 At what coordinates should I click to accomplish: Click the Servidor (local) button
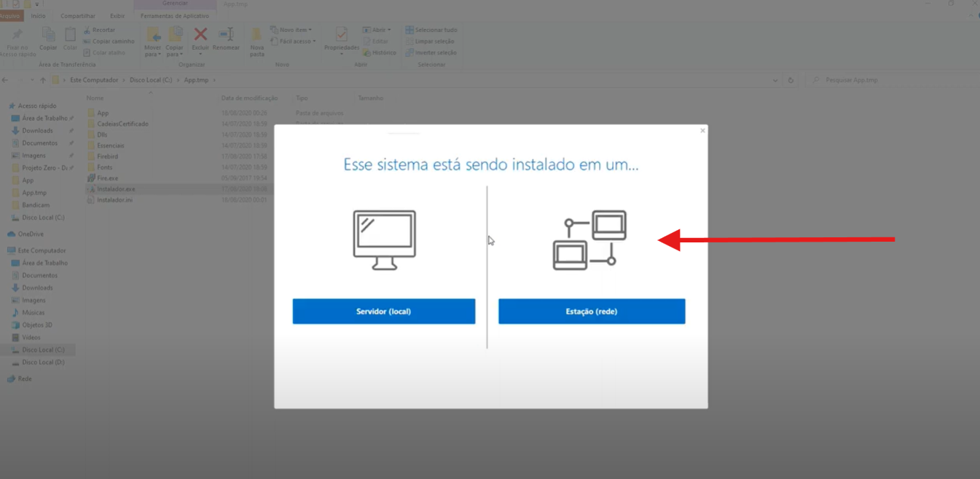click(x=383, y=312)
